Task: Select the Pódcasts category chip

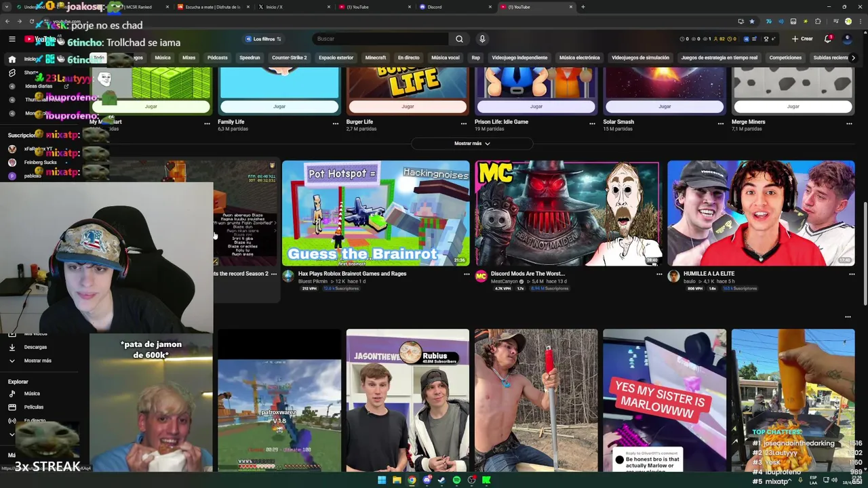Action: (217, 58)
